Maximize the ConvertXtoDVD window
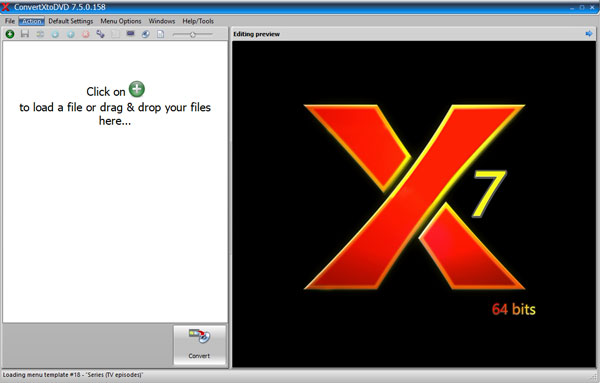The height and width of the screenshot is (383, 600). 582,7
